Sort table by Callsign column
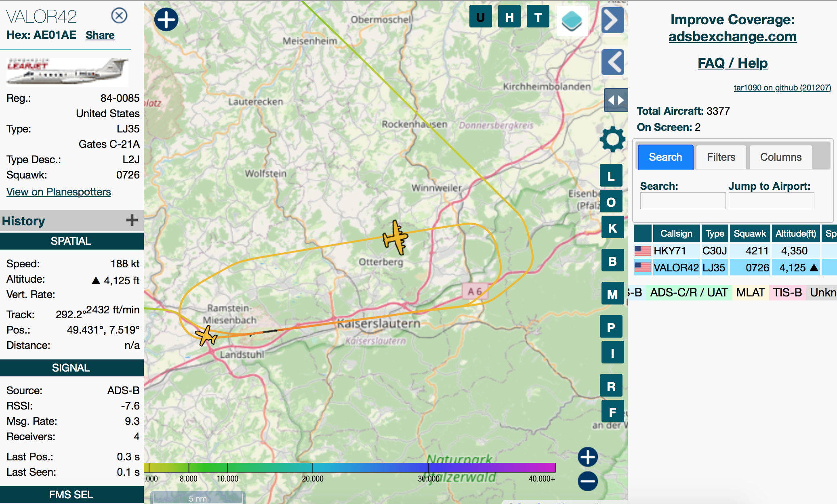The height and width of the screenshot is (504, 837). click(676, 233)
